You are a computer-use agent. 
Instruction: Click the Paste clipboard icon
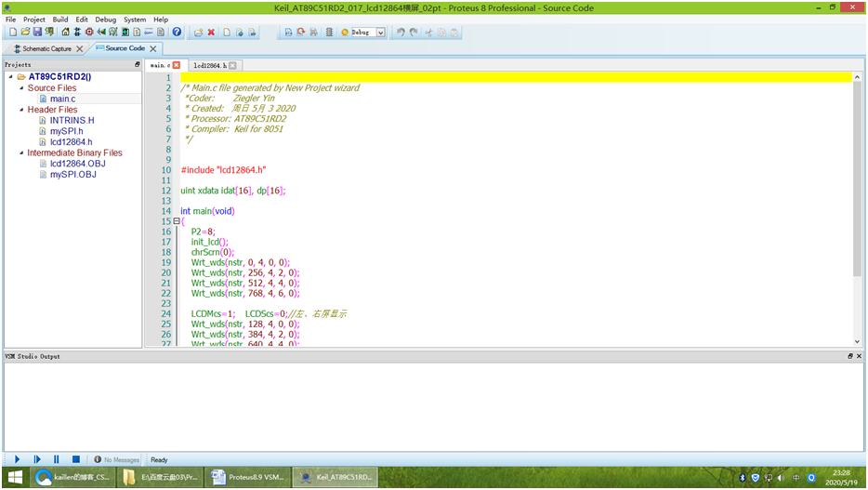coord(454,33)
